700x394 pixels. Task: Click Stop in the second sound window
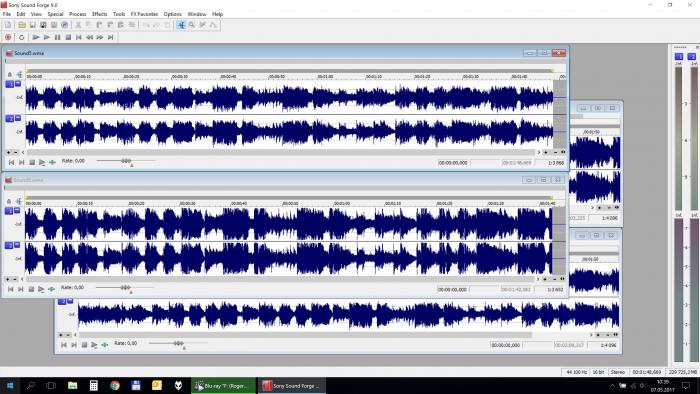31,289
